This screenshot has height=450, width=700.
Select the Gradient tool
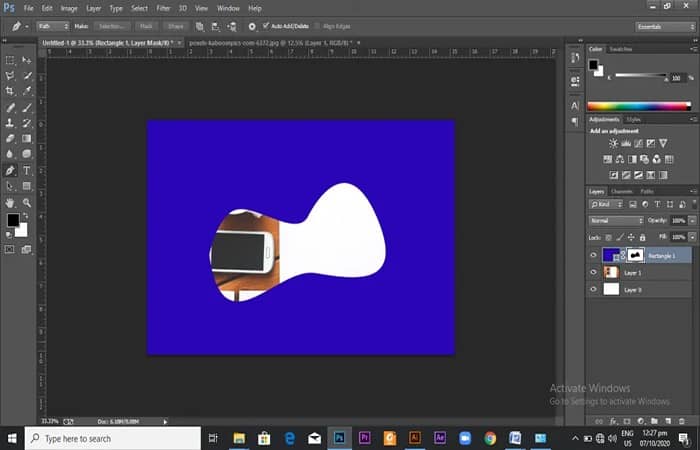27,138
